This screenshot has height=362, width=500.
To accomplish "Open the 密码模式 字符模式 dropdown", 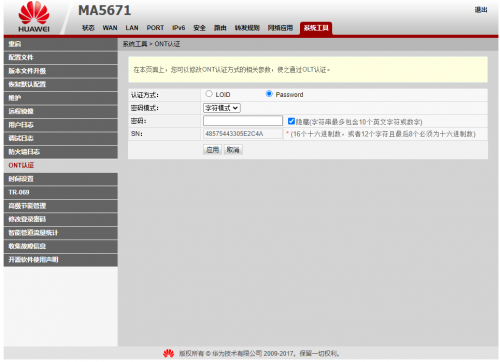I will 222,108.
